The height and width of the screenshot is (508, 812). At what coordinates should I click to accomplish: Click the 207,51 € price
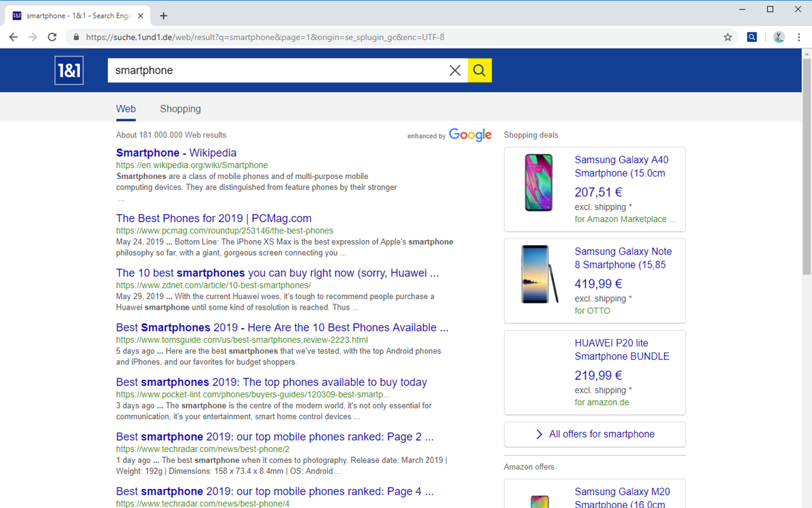click(598, 192)
